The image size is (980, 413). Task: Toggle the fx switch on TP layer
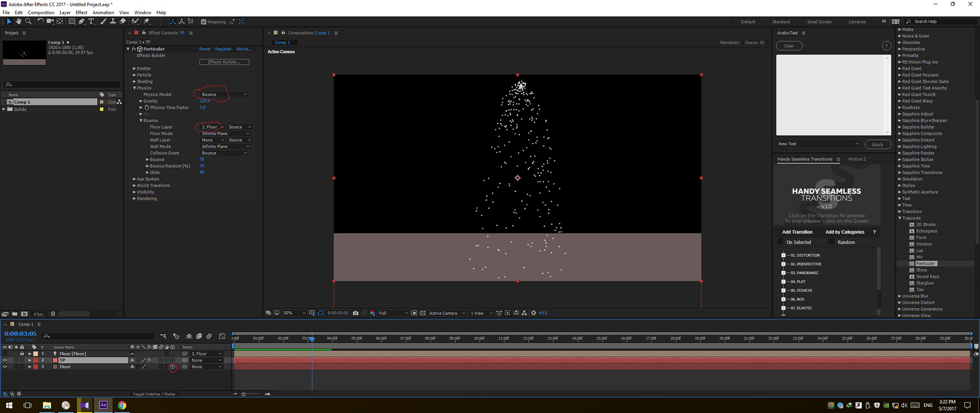click(150, 360)
